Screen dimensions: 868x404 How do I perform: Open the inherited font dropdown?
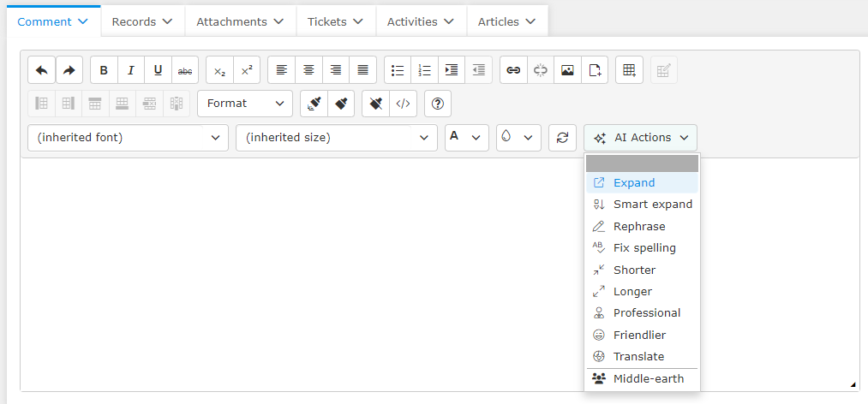point(128,138)
